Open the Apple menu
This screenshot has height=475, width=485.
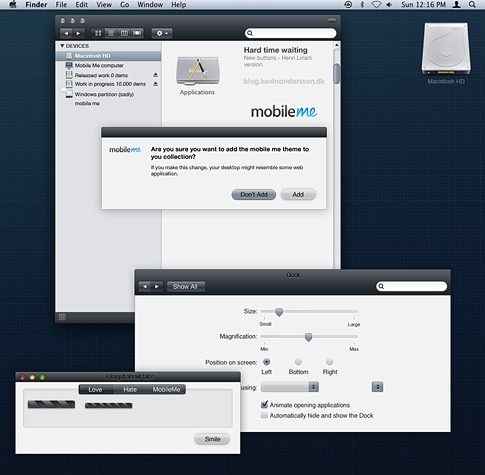click(13, 5)
